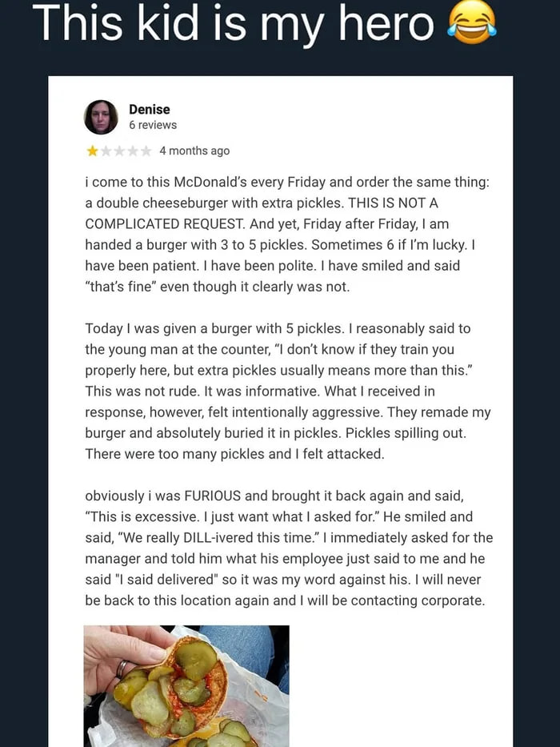The width and height of the screenshot is (560, 747).
Task: Open the '6 reviews' link
Action: (x=153, y=125)
